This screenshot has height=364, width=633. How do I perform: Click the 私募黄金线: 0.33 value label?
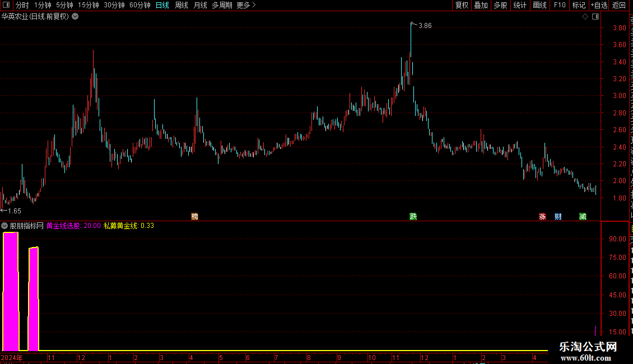[129, 226]
